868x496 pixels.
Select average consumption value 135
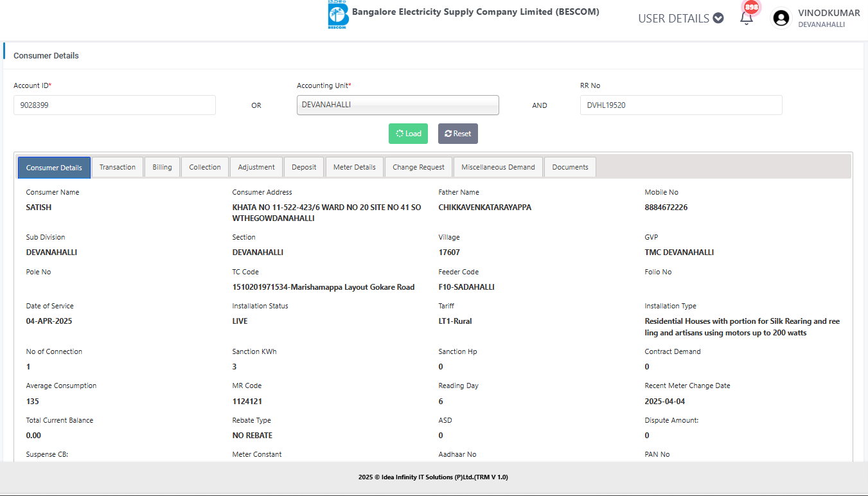click(32, 402)
